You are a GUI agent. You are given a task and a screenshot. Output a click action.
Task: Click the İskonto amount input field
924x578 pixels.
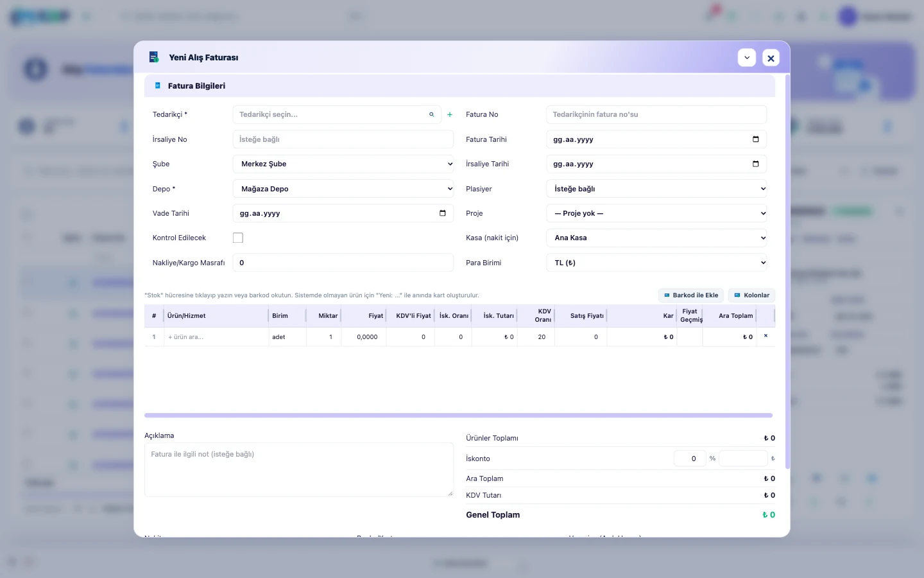click(743, 459)
